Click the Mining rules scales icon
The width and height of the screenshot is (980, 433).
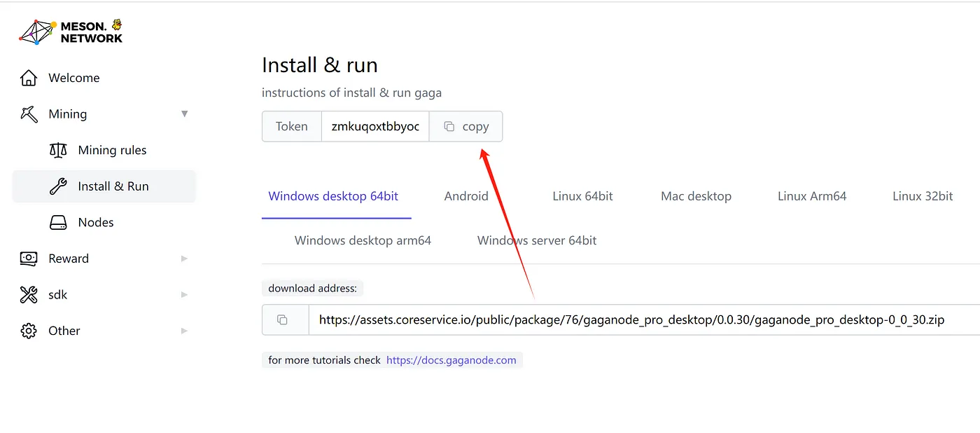[58, 150]
